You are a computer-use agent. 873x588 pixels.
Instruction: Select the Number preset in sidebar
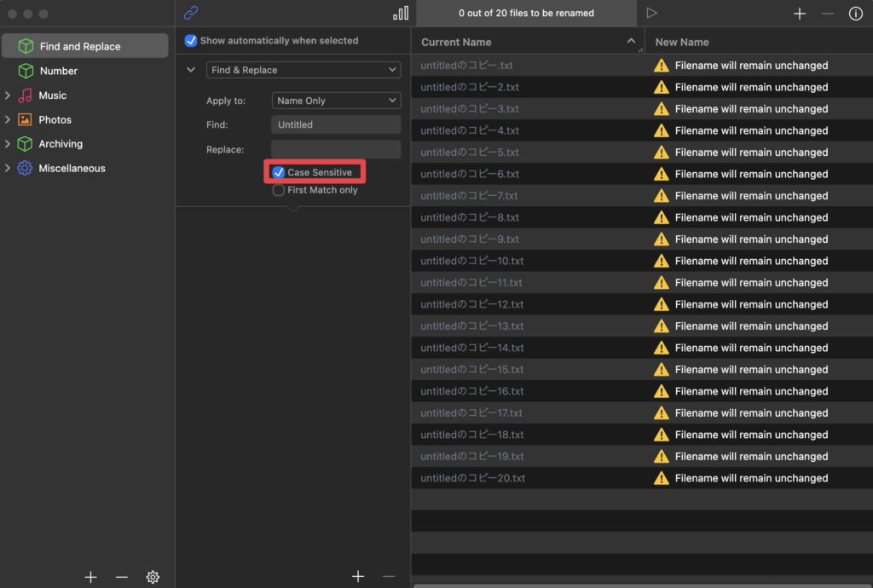coord(58,71)
